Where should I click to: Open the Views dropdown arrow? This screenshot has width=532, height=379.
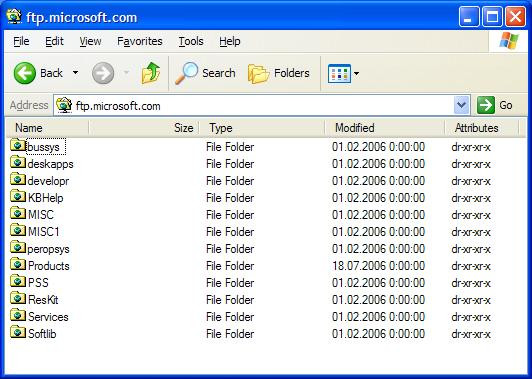click(x=356, y=73)
